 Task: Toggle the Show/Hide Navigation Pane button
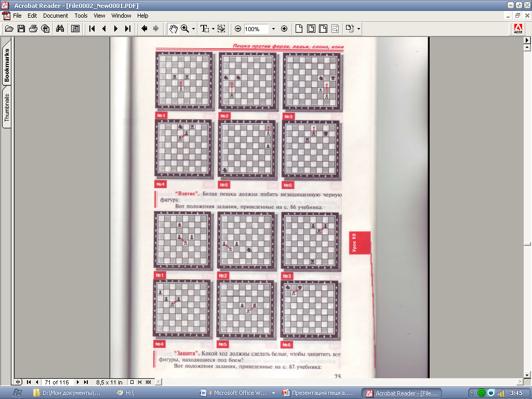tap(75, 29)
